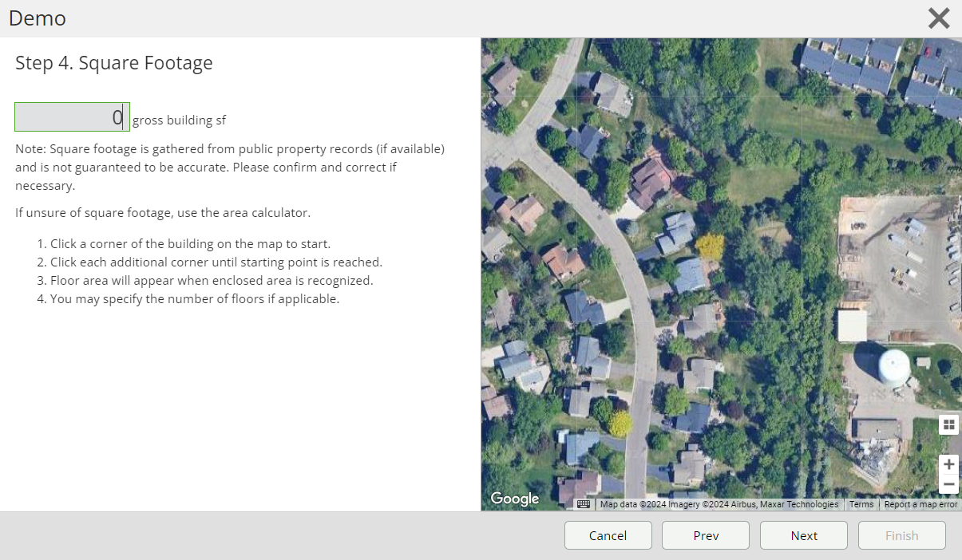962x560 pixels.
Task: Focus the gross building sf field
Action: click(72, 117)
